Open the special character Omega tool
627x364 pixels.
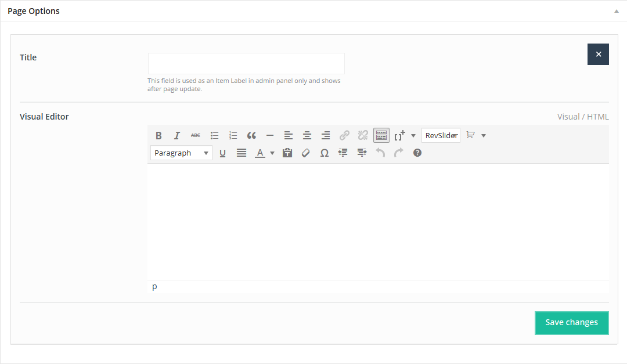pos(325,153)
